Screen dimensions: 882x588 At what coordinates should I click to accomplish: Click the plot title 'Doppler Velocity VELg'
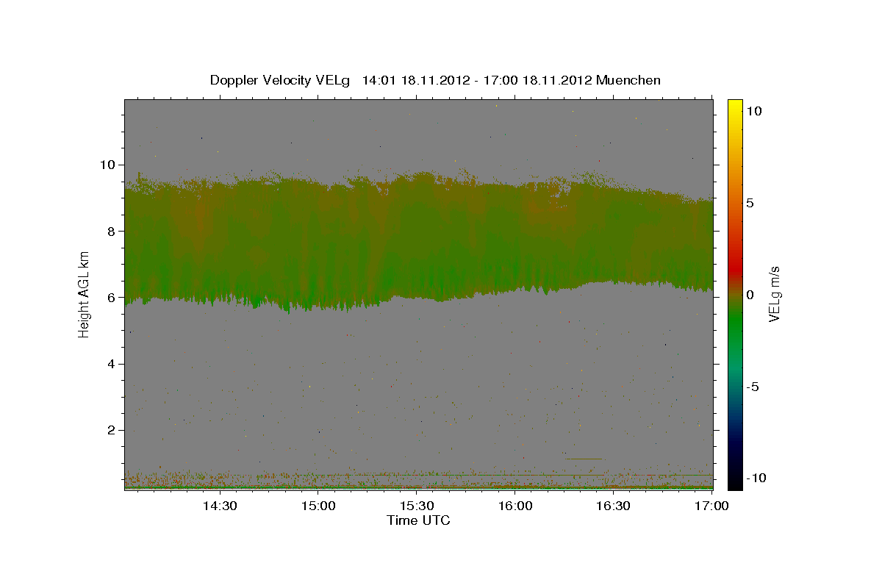[280, 80]
